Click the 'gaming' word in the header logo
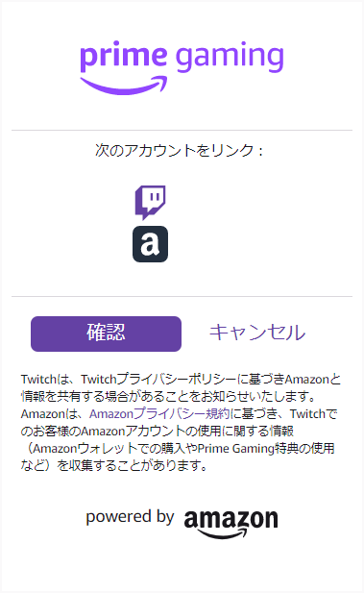 tap(230, 58)
